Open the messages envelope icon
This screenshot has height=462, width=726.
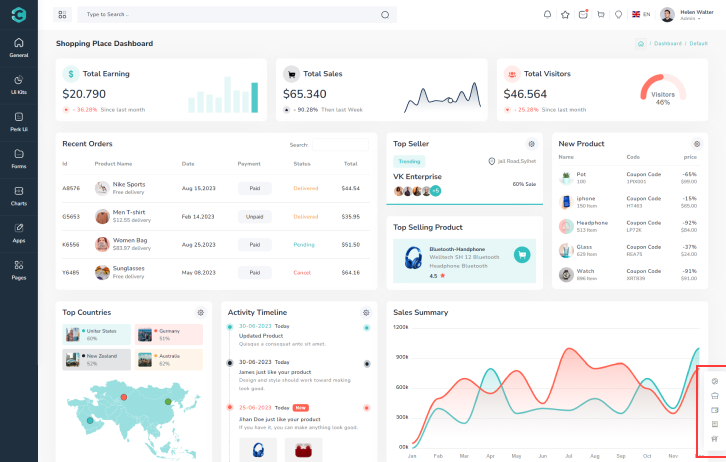pos(582,15)
